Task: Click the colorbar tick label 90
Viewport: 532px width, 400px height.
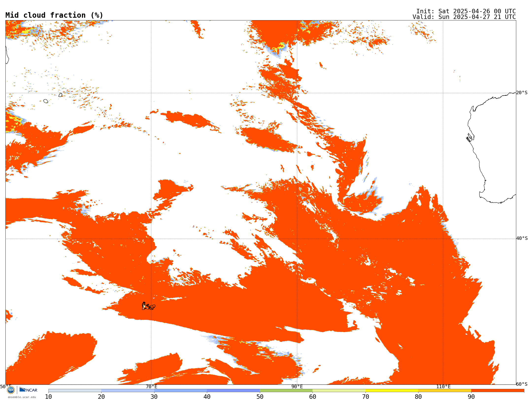Action: 471,397
